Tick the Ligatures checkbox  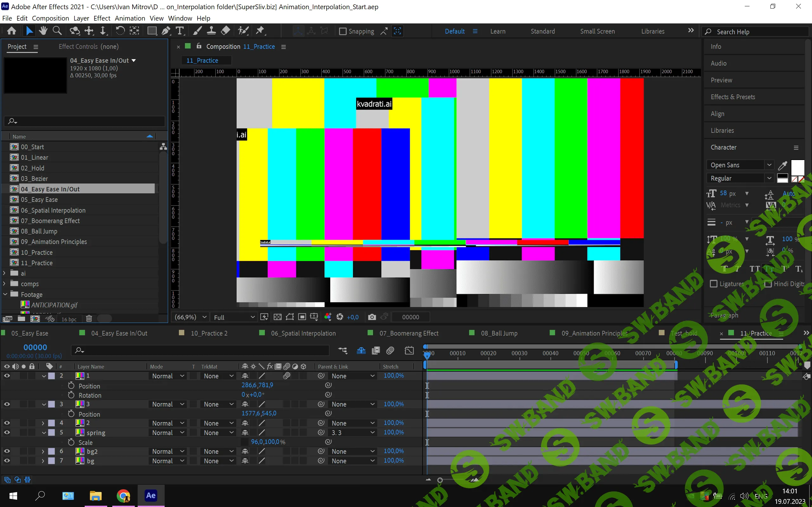pos(714,284)
